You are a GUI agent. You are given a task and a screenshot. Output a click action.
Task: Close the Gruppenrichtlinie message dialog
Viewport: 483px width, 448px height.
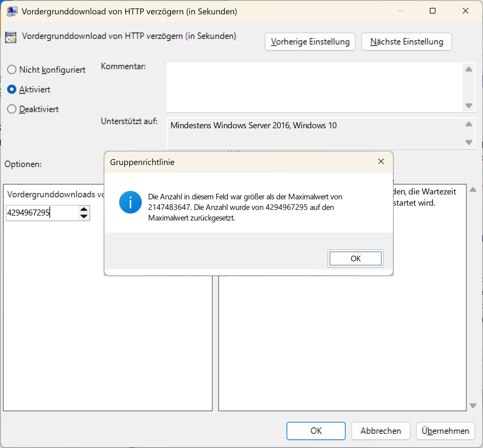pos(381,161)
